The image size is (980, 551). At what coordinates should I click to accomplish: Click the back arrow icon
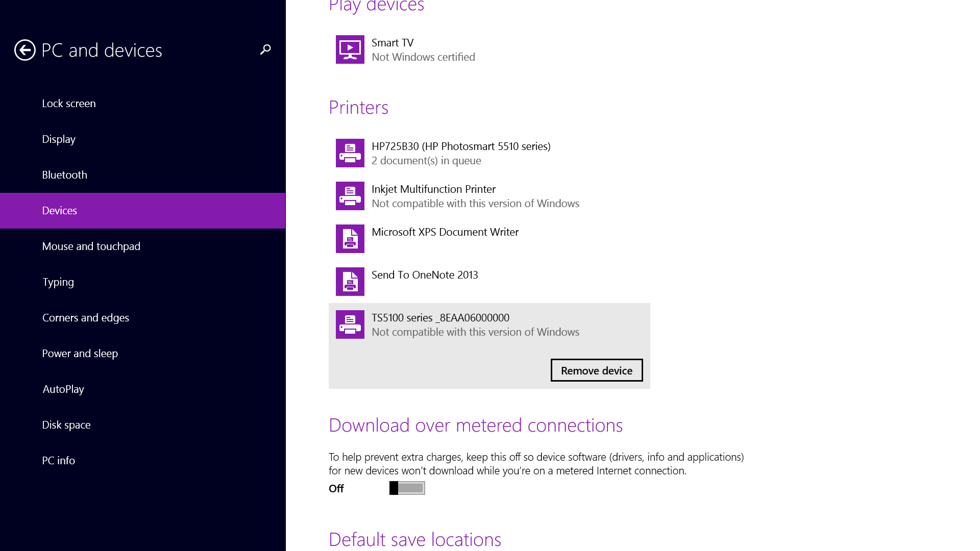tap(24, 50)
